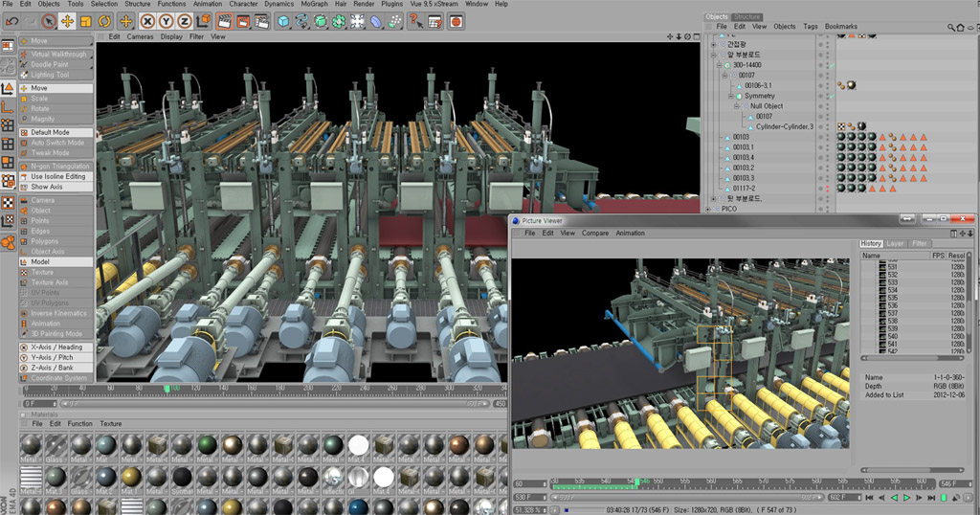Add a Cube primitive object
Screen dimensions: 980x515
click(283, 21)
